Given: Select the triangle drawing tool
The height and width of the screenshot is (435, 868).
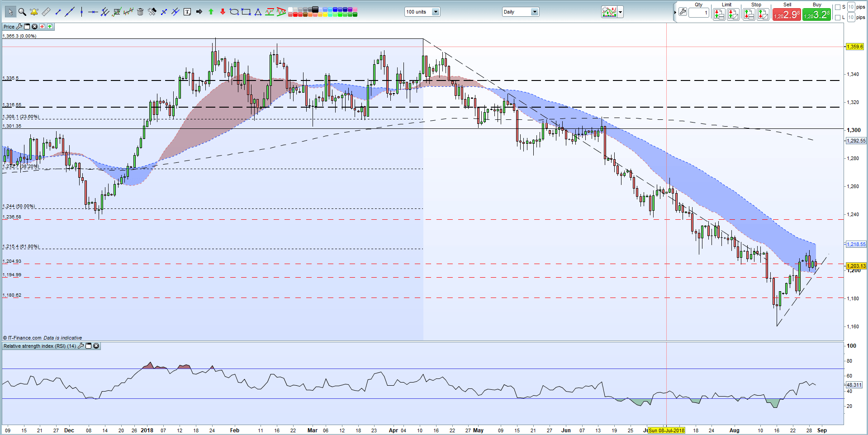Looking at the screenshot, I should coord(258,12).
